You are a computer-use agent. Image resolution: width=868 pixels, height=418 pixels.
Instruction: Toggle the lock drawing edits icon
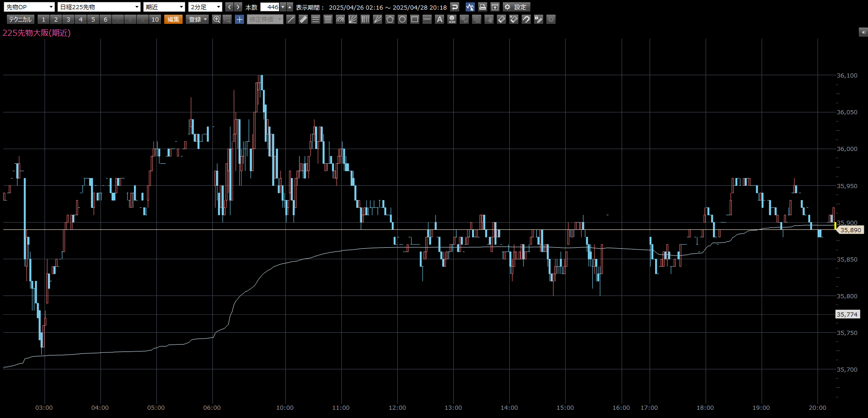pyautogui.click(x=539, y=19)
